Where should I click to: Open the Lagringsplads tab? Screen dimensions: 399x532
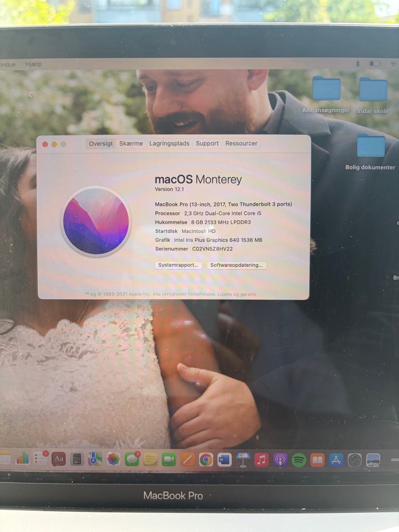(169, 143)
